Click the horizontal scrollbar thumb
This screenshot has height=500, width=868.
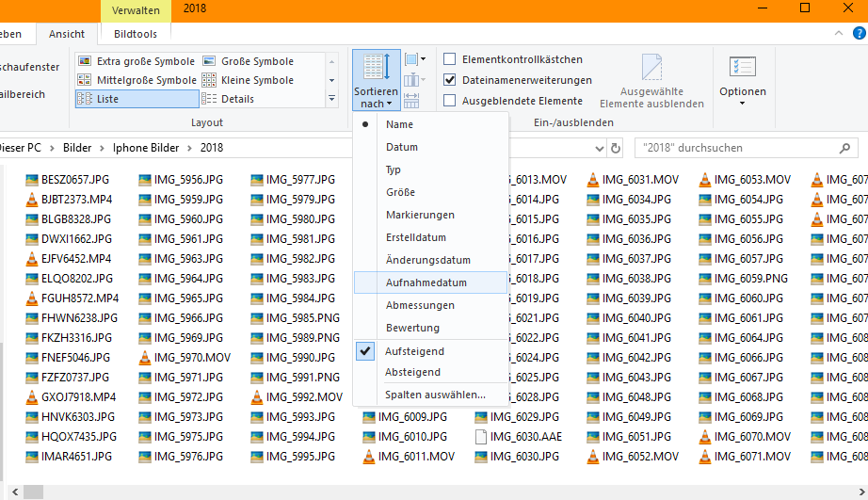coord(33,492)
